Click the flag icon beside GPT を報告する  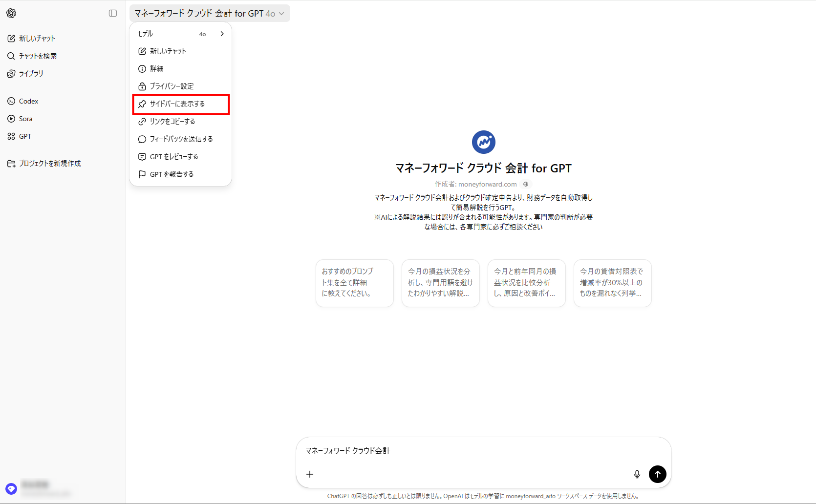[142, 174]
